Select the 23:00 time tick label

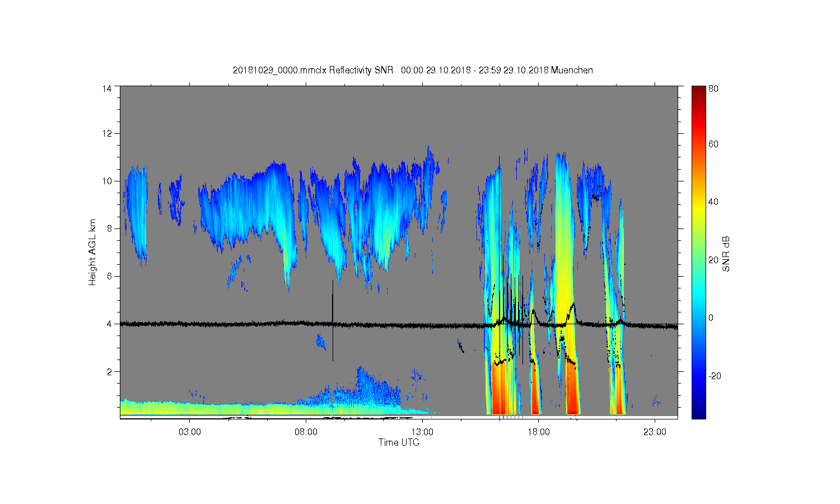tap(655, 432)
